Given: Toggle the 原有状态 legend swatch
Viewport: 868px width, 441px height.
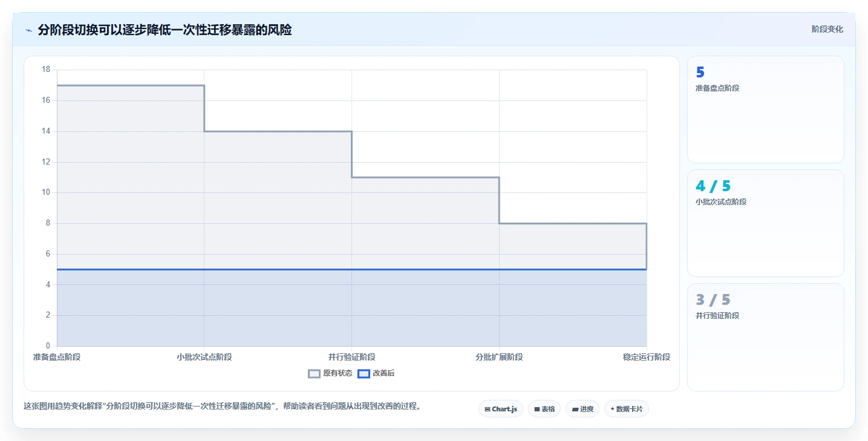Looking at the screenshot, I should click(x=314, y=374).
